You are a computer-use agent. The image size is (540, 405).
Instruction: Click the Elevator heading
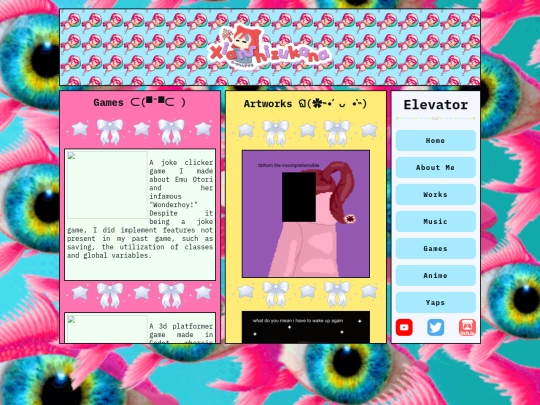coord(436,105)
